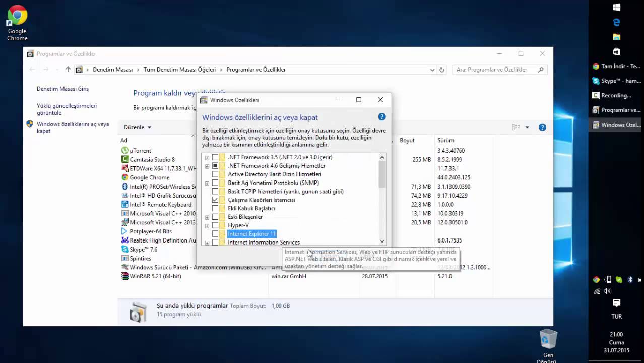
Task: Switch to Recording taskbar window
Action: (x=616, y=95)
